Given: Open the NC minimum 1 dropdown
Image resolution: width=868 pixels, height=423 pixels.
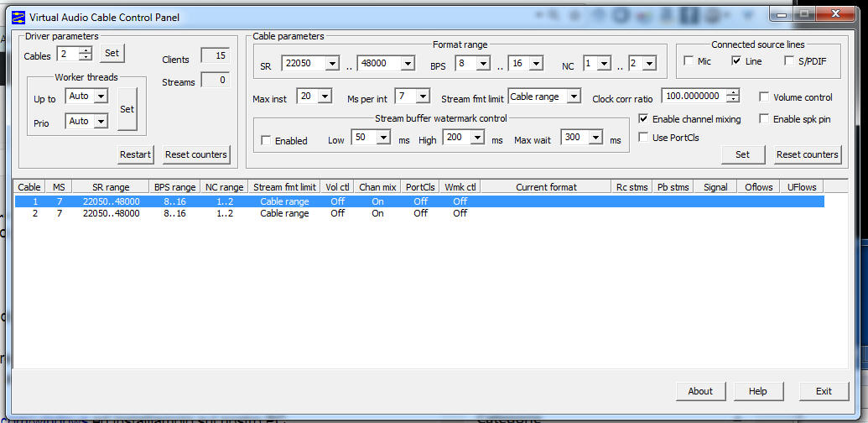Looking at the screenshot, I should (604, 63).
